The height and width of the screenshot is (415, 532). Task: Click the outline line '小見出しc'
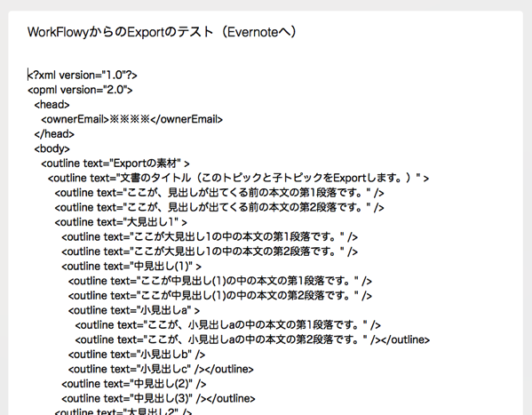point(161,370)
